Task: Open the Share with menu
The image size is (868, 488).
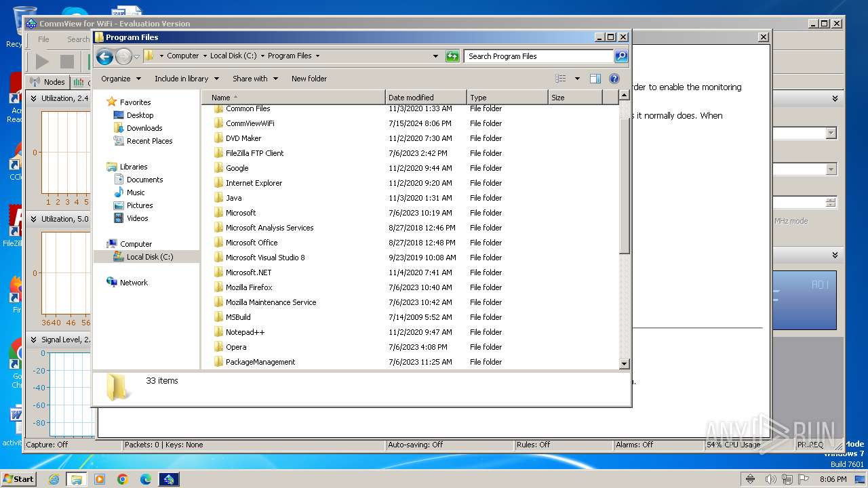Action: click(x=255, y=79)
